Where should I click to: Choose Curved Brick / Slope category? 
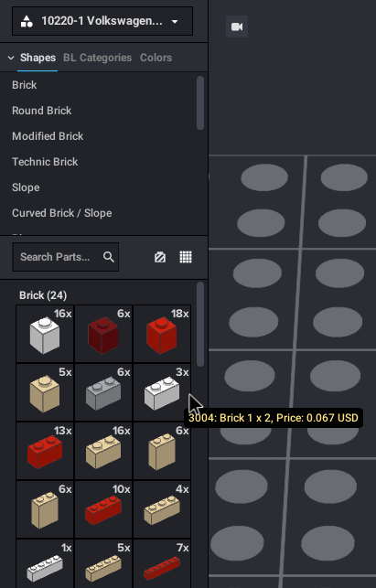pos(62,213)
